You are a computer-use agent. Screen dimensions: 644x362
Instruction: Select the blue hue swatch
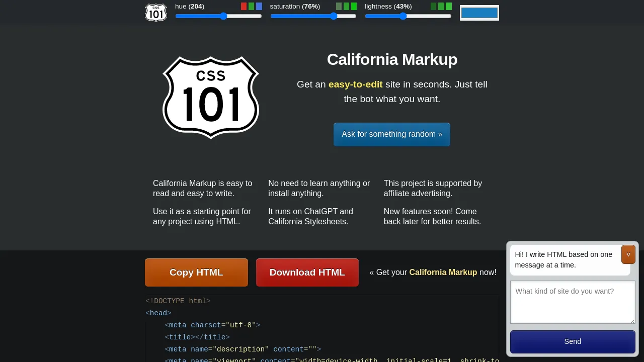point(259,7)
